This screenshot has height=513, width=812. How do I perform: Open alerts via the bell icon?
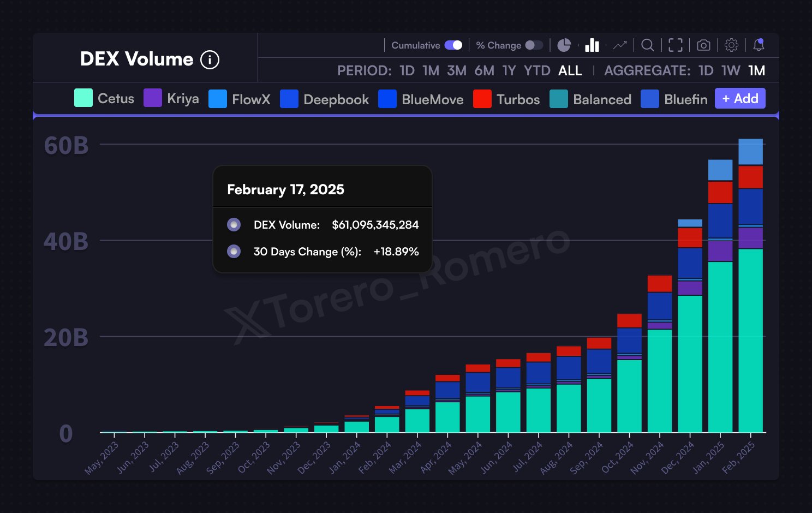(x=759, y=45)
